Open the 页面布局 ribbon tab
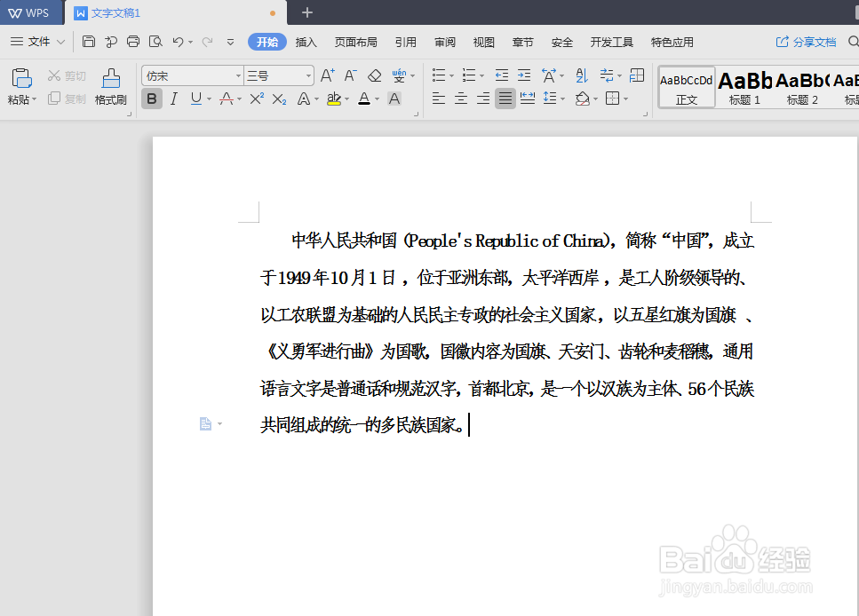 pos(356,41)
